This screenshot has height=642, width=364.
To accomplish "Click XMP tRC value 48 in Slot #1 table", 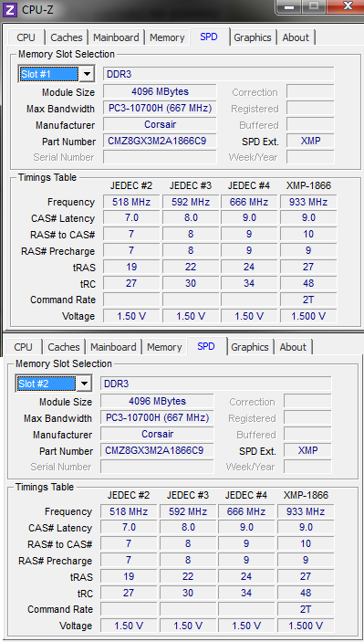I will pyautogui.click(x=308, y=283).
